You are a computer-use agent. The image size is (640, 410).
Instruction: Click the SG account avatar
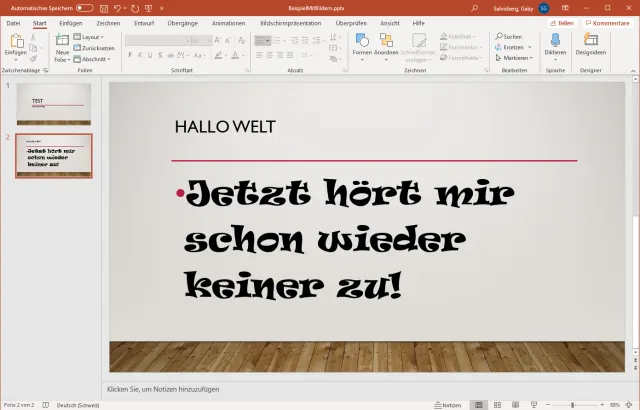544,8
